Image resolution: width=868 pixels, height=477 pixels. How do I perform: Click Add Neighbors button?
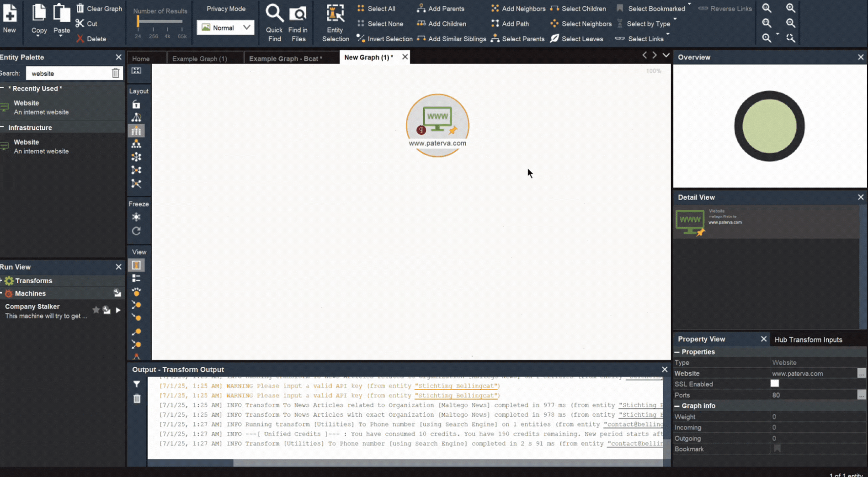[518, 8]
